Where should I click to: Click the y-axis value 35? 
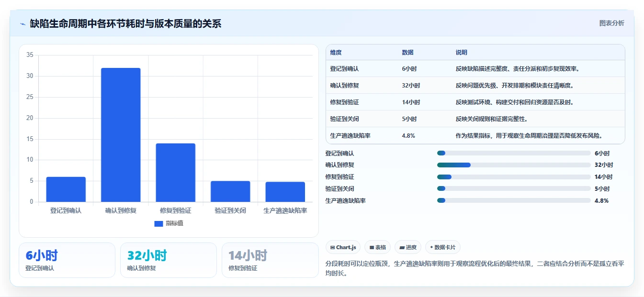coord(30,55)
